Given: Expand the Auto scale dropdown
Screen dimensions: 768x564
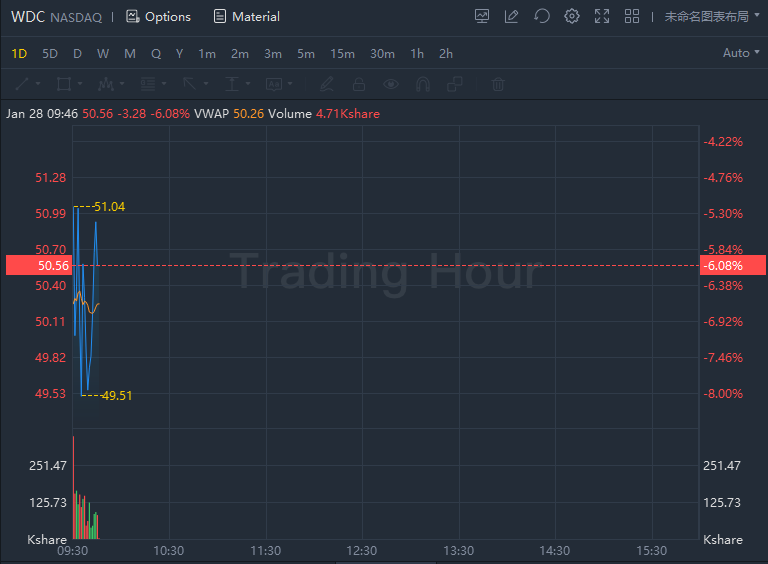Looking at the screenshot, I should coord(742,53).
